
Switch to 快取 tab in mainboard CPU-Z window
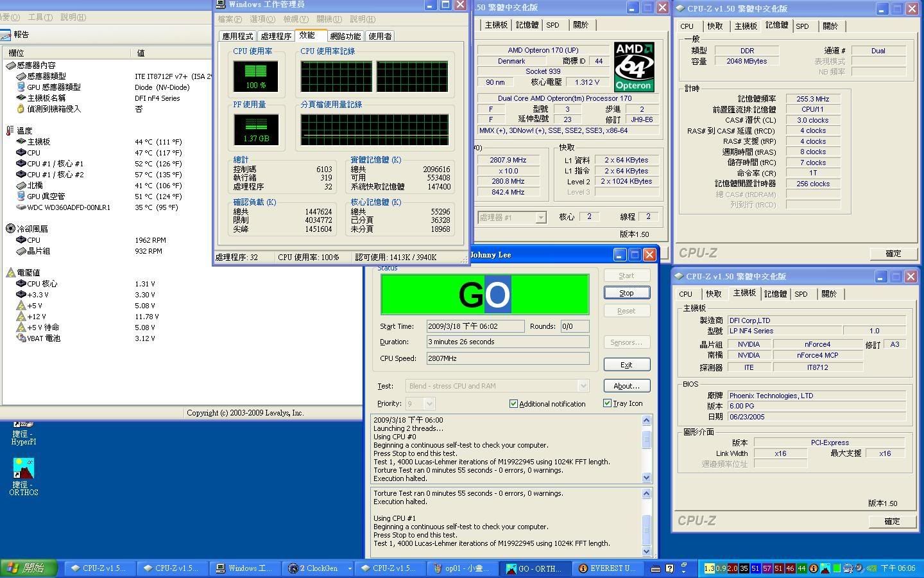click(x=714, y=294)
